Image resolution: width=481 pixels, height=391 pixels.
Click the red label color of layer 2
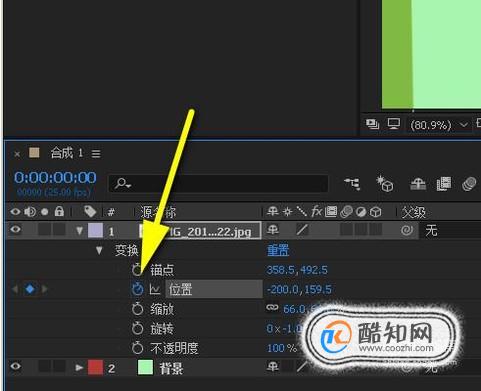95,367
